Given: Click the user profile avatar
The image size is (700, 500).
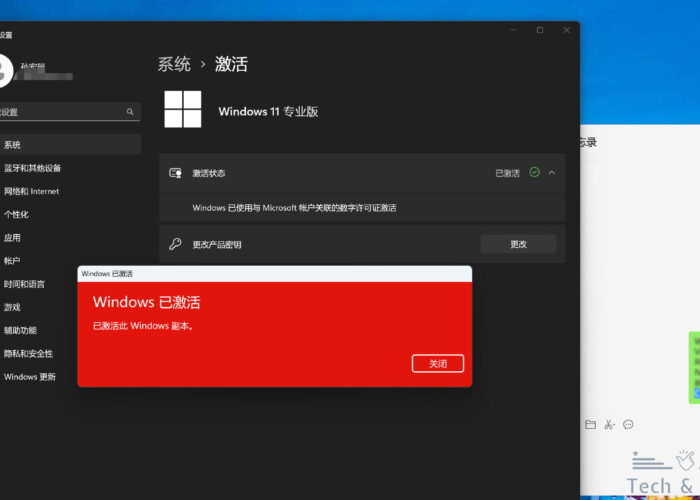Looking at the screenshot, I should 4,71.
